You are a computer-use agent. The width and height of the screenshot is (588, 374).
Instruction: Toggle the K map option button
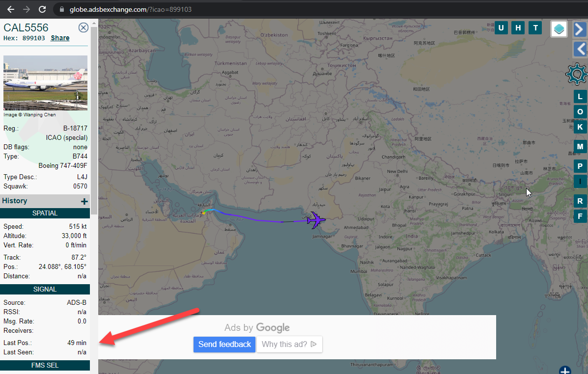580,127
